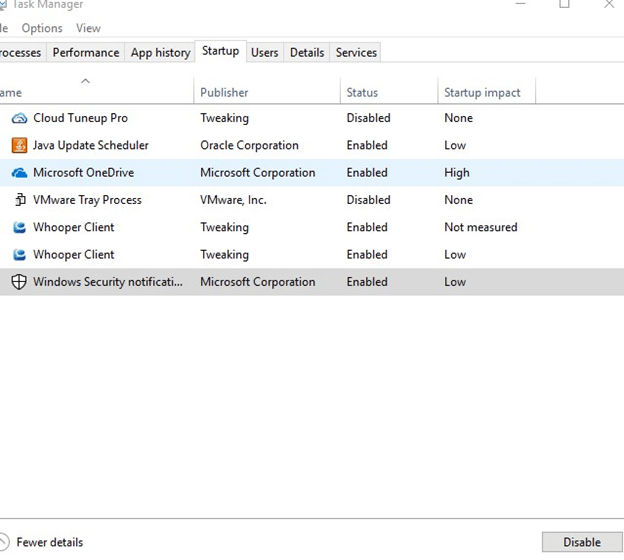Click the VMware Tray Process icon
The width and height of the screenshot is (624, 560).
[x=20, y=200]
